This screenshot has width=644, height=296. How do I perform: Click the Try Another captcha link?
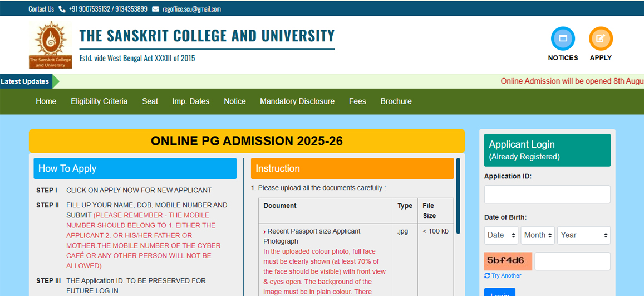click(506, 275)
